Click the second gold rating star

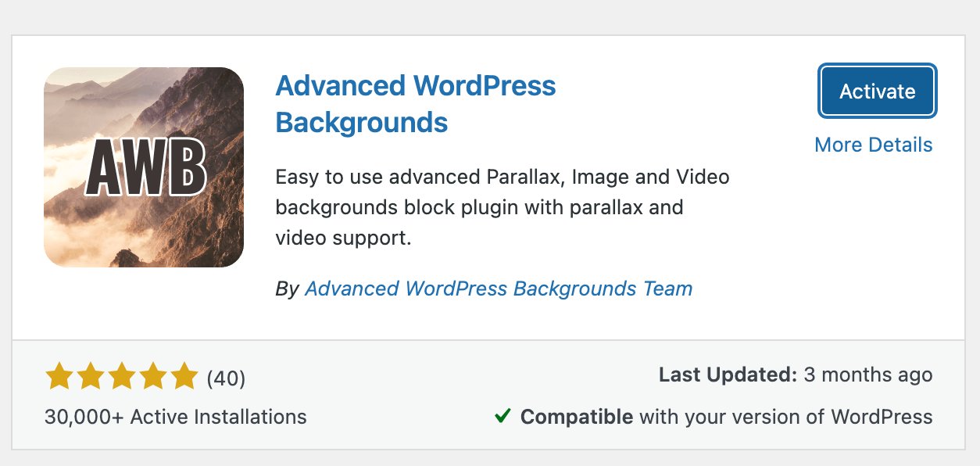pyautogui.click(x=91, y=376)
